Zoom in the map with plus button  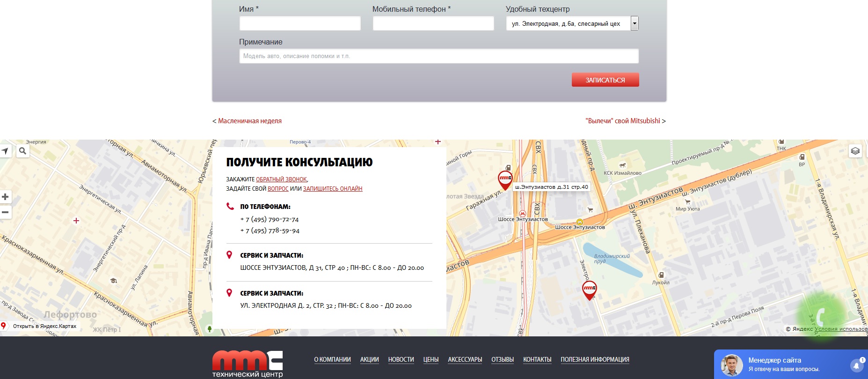5,197
